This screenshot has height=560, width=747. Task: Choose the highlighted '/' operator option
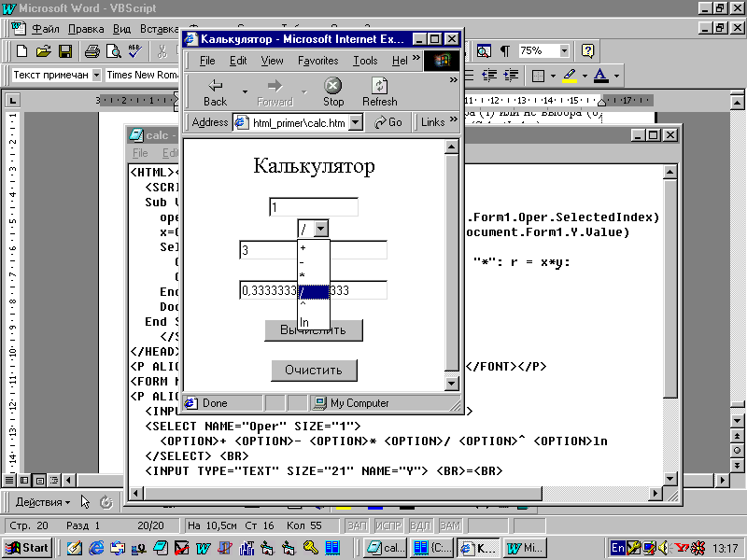(x=314, y=292)
